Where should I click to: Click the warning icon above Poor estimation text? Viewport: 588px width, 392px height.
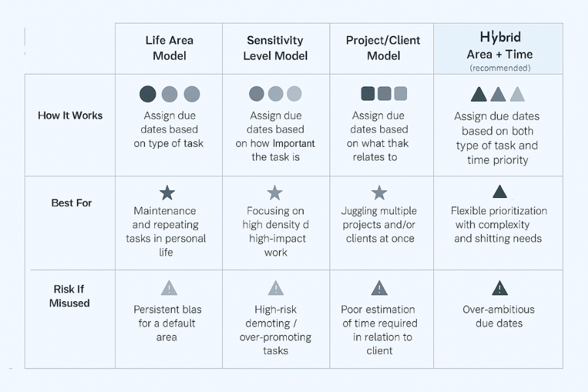click(x=379, y=287)
